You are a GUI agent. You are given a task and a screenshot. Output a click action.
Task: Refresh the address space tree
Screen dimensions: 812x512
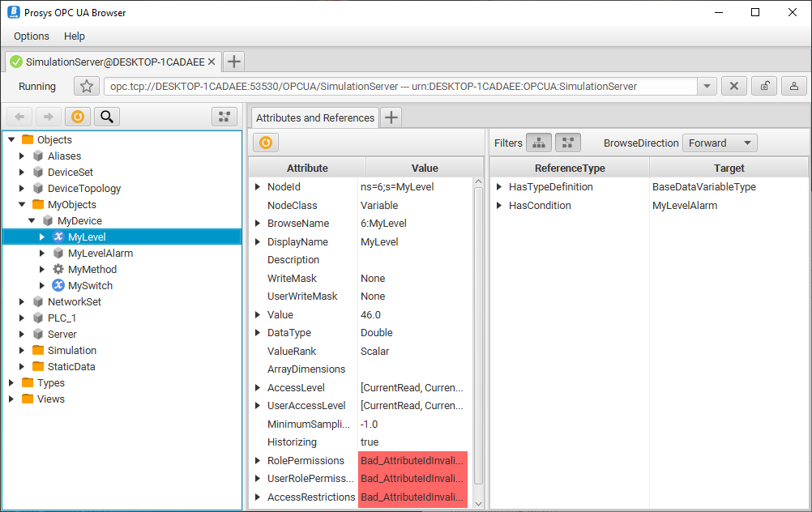coord(77,117)
